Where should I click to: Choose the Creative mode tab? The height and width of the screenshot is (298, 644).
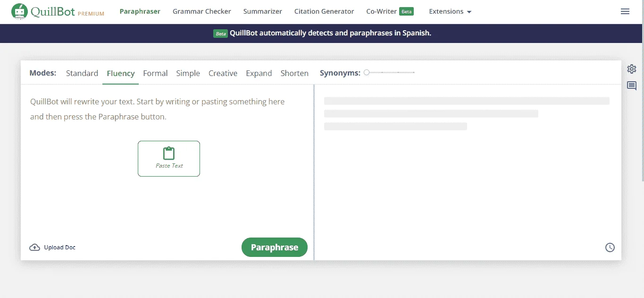[x=223, y=73]
